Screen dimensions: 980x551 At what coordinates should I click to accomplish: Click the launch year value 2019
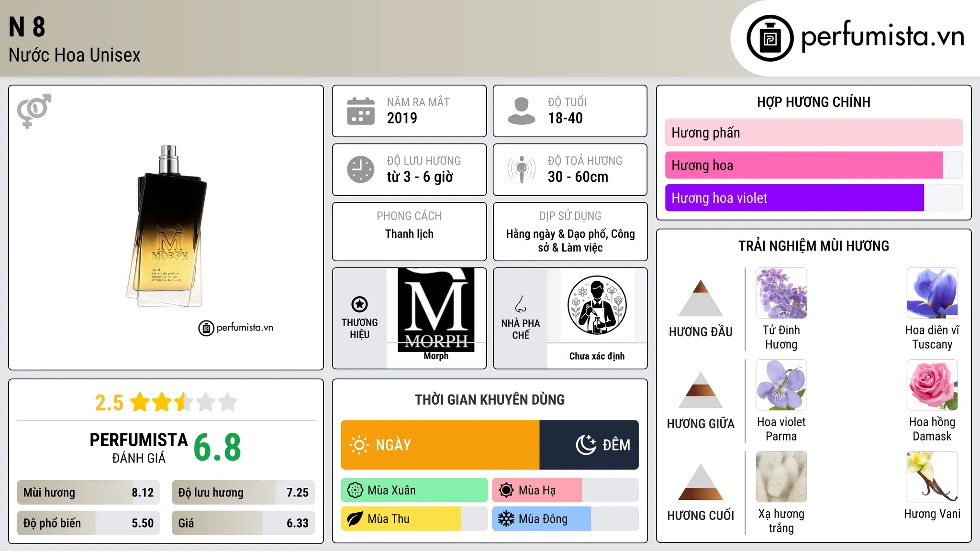(x=402, y=118)
